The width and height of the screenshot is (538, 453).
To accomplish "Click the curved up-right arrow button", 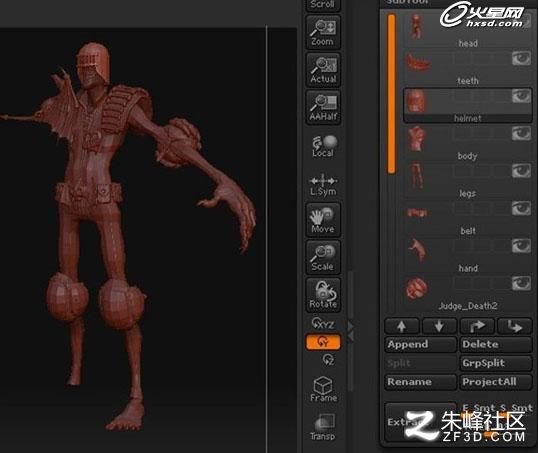I will pos(477,326).
